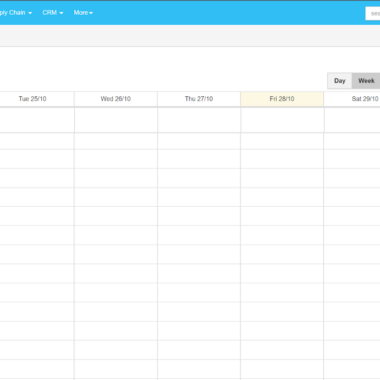Viewport: 380px width, 380px height.
Task: Click the caret arrow beside More
Action: 91,13
